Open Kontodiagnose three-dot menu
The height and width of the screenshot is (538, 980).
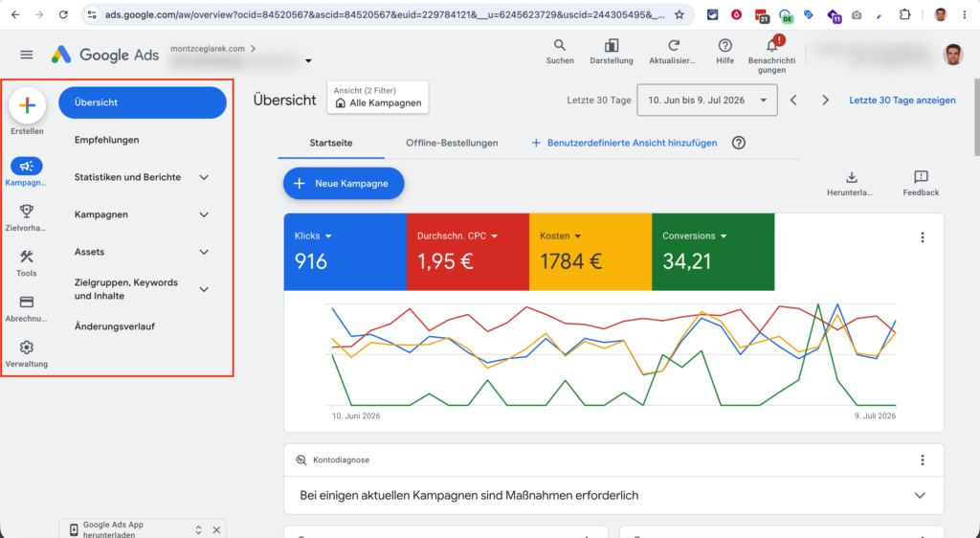click(923, 460)
